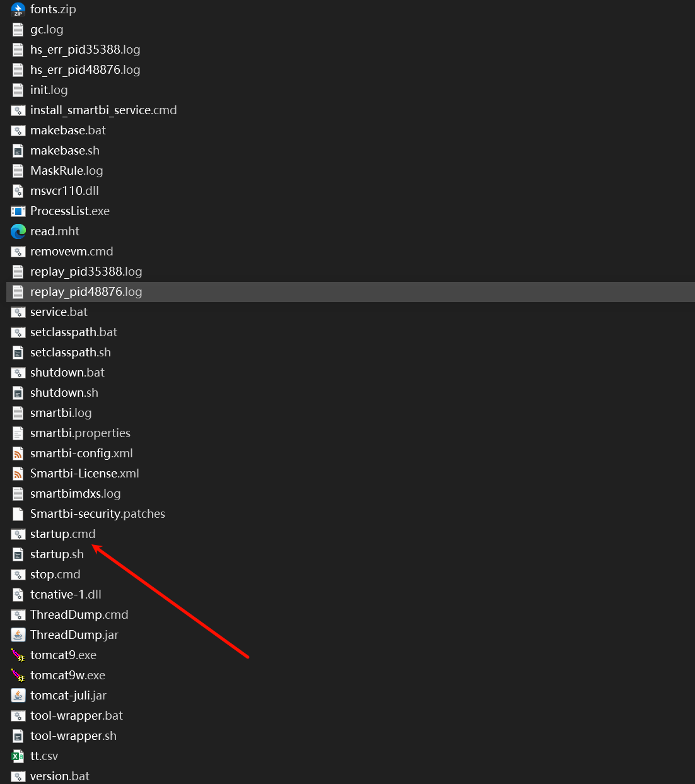The image size is (695, 784).
Task: Click the Smartbi-security.patches blank icon
Action: [18, 514]
